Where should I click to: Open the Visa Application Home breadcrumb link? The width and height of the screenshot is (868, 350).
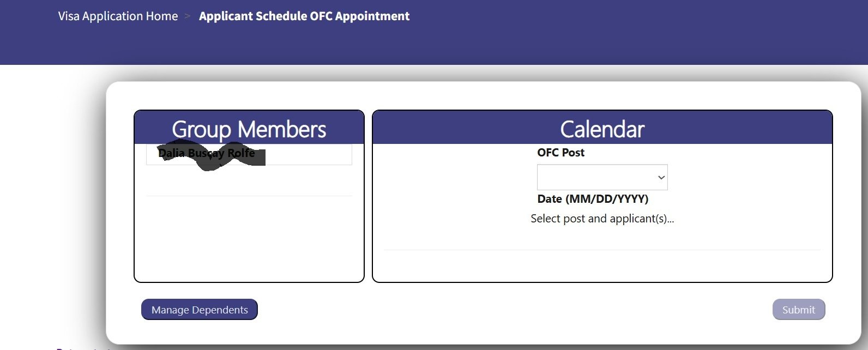tap(118, 16)
